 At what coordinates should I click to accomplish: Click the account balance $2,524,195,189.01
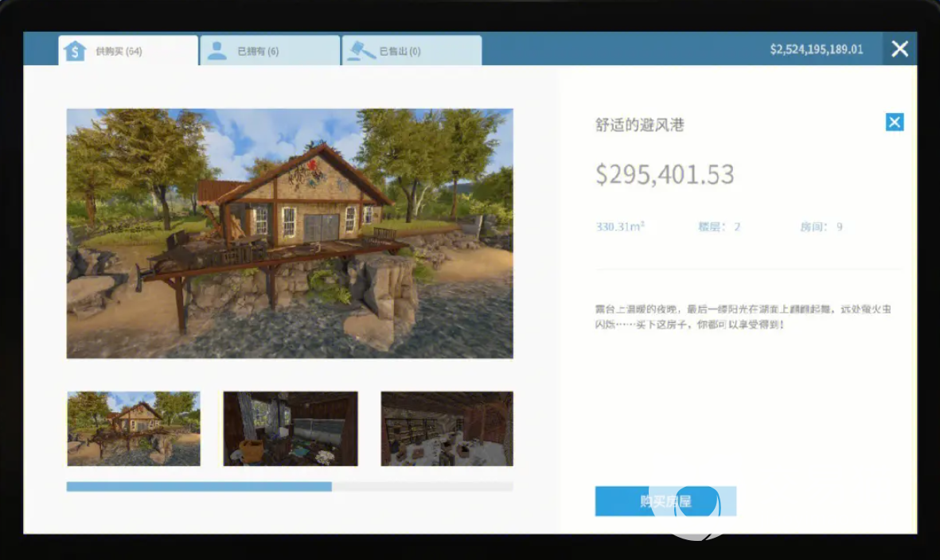click(816, 49)
